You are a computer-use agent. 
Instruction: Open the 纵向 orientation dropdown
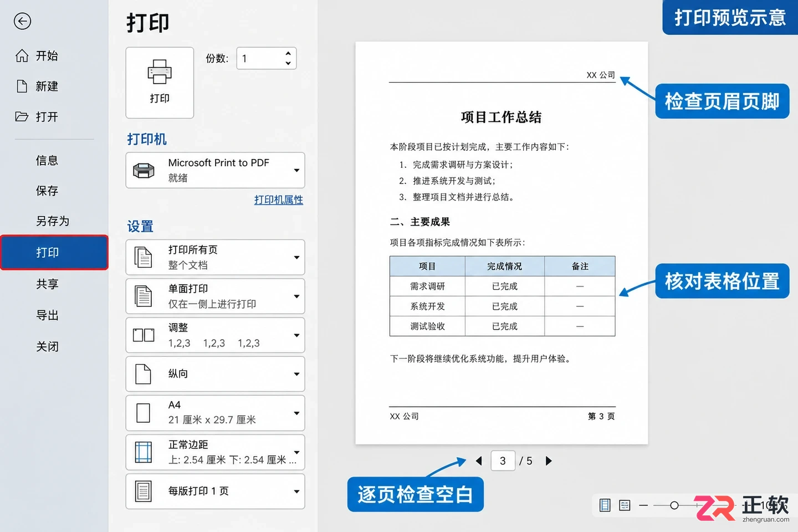pos(215,374)
